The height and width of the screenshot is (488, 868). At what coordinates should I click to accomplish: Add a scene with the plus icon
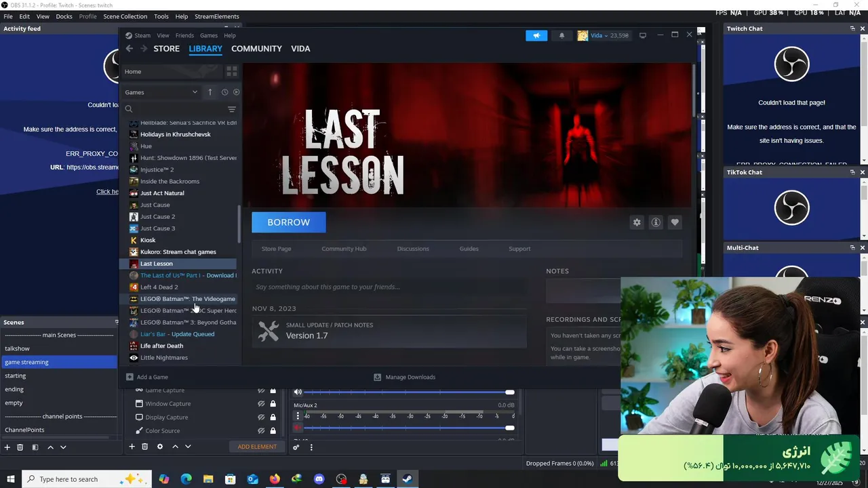(7, 447)
